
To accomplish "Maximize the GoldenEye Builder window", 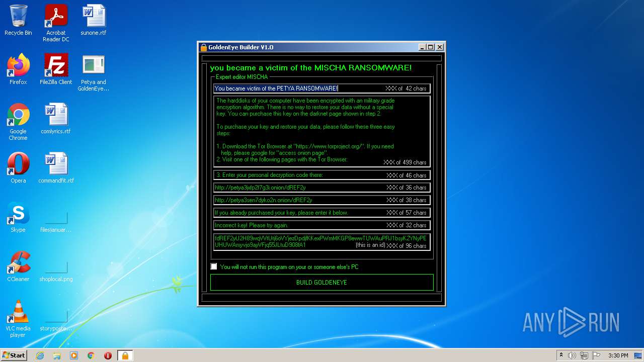I will click(x=431, y=47).
